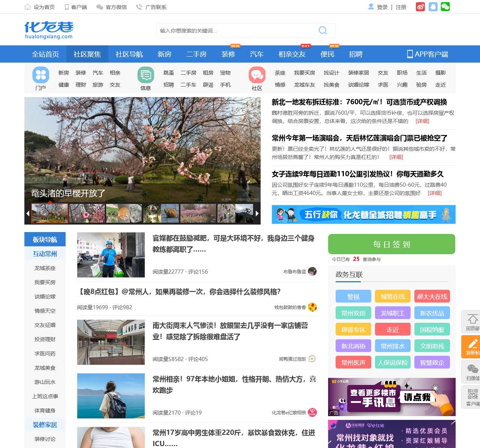Viewport: 480px width, 448px height.
Task: Click the search magnifier icon
Action: (x=323, y=30)
